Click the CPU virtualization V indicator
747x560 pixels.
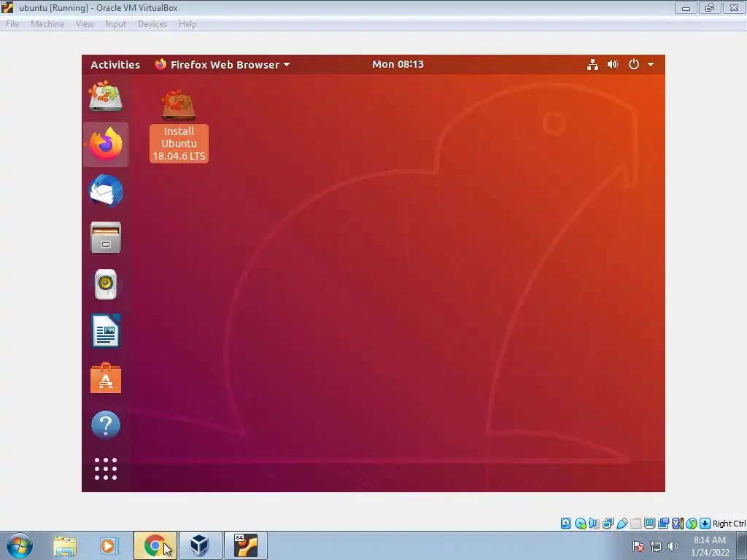click(x=678, y=524)
